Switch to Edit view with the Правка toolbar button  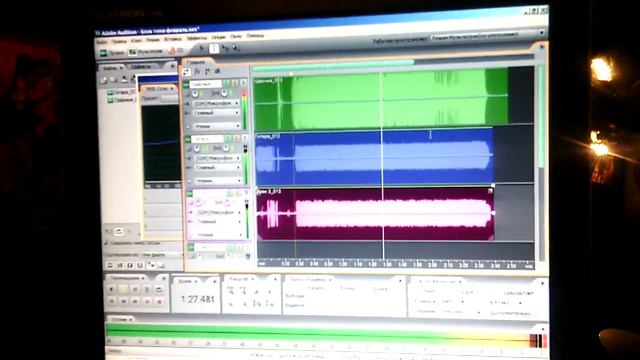tap(112, 53)
